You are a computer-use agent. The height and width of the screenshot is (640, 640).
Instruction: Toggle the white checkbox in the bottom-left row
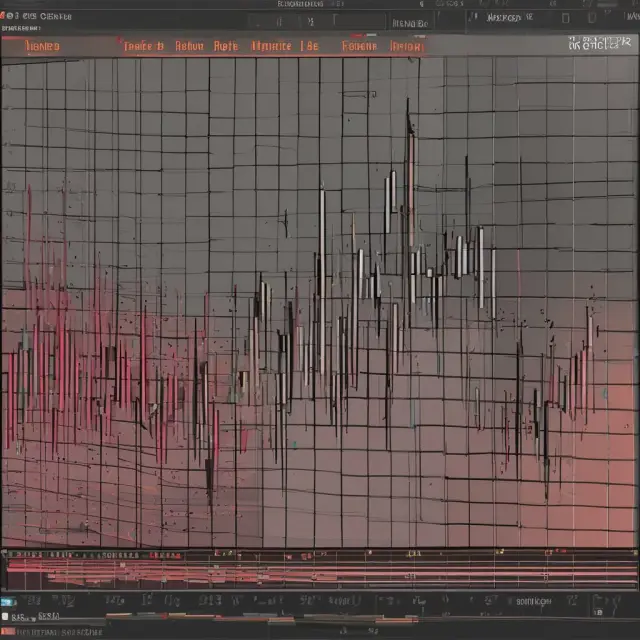(x=5, y=616)
